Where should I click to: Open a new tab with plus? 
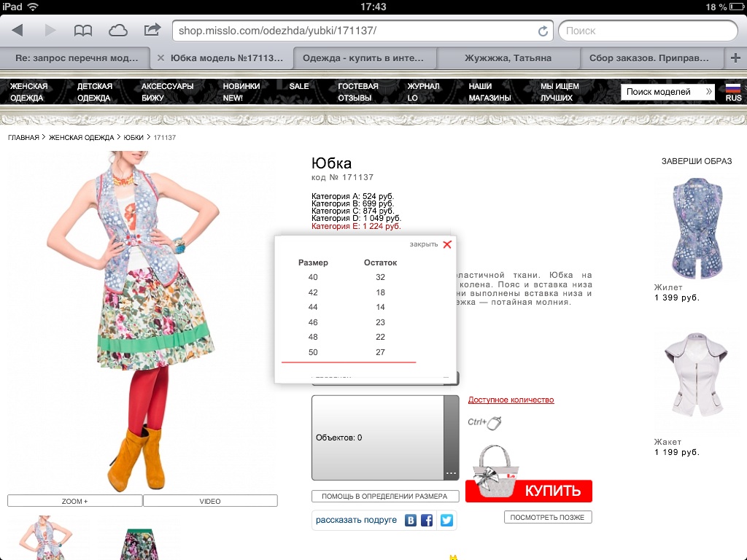tap(735, 58)
